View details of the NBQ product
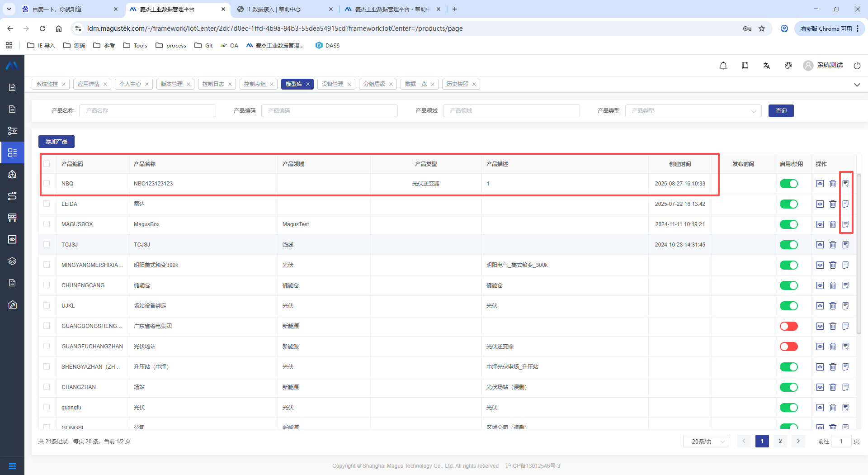This screenshot has width=868, height=475. [820, 184]
